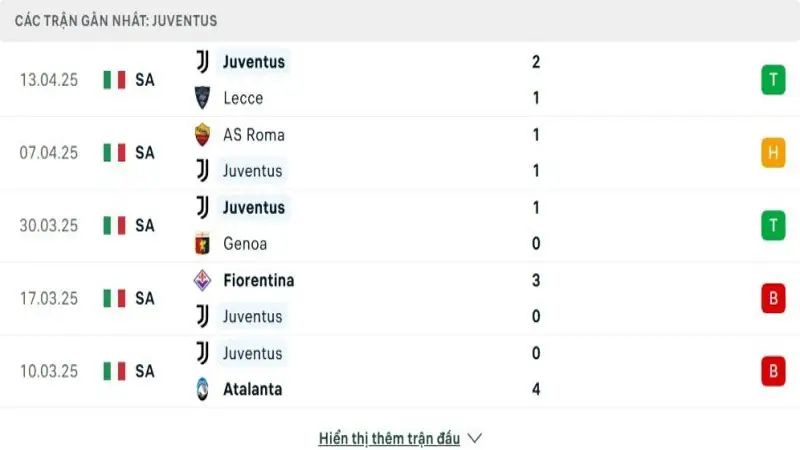Click green T result badge for Lecce match
The width and height of the screenshot is (800, 450).
click(773, 80)
